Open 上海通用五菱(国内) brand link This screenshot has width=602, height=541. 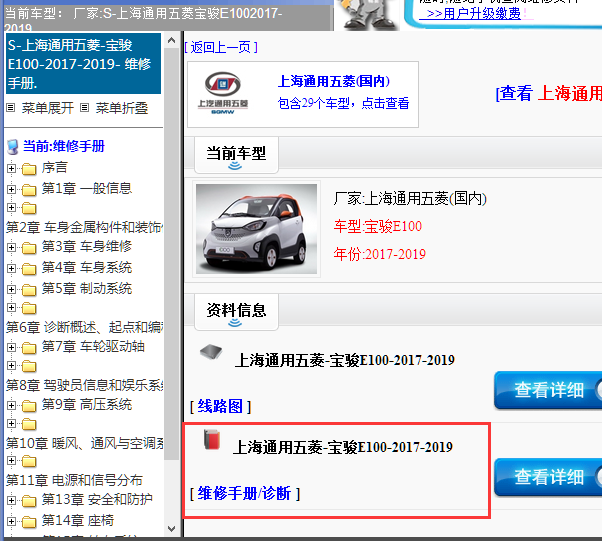tap(334, 81)
